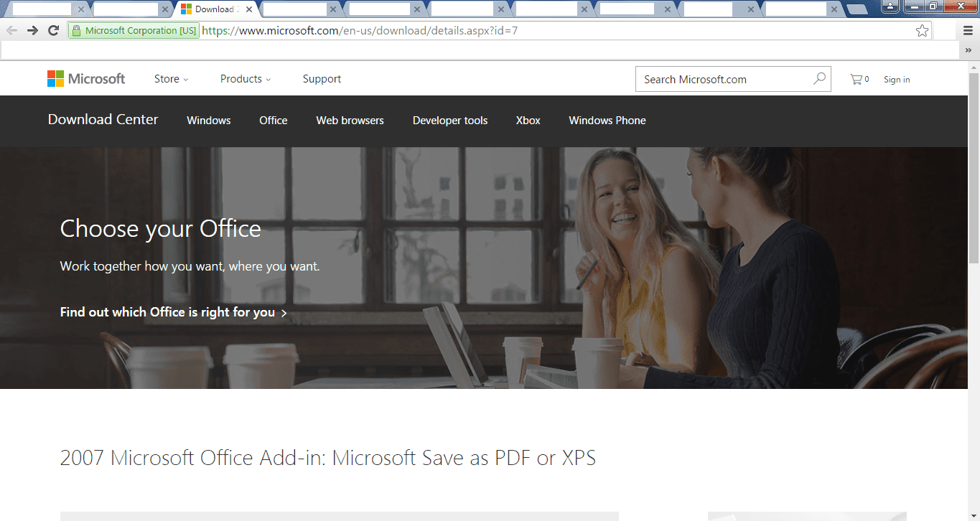Click Sign in

tap(896, 79)
